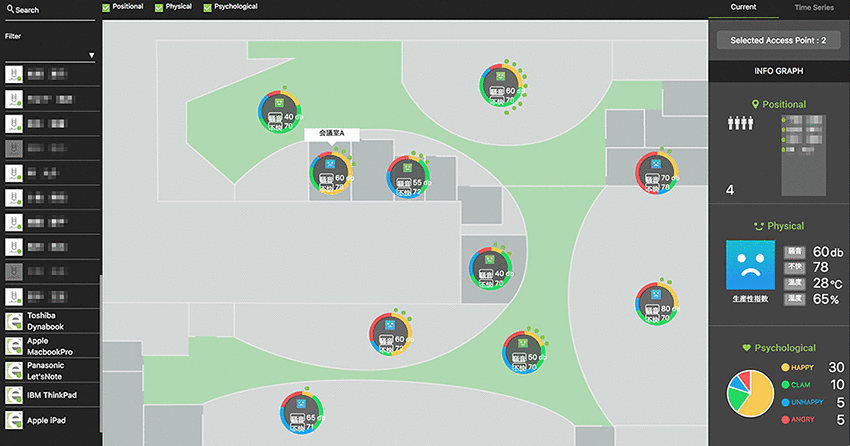Click the search magnifier icon
Viewport: 850px width, 446px height.
point(9,10)
